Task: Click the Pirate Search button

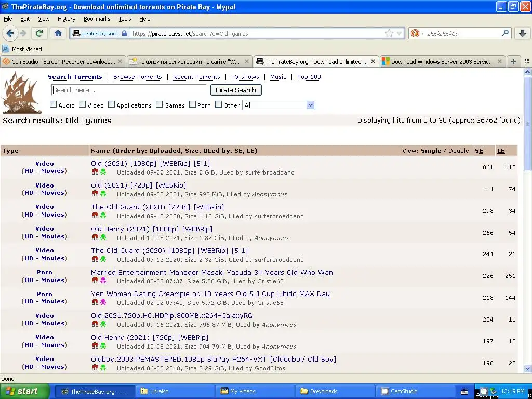Action: click(x=236, y=90)
